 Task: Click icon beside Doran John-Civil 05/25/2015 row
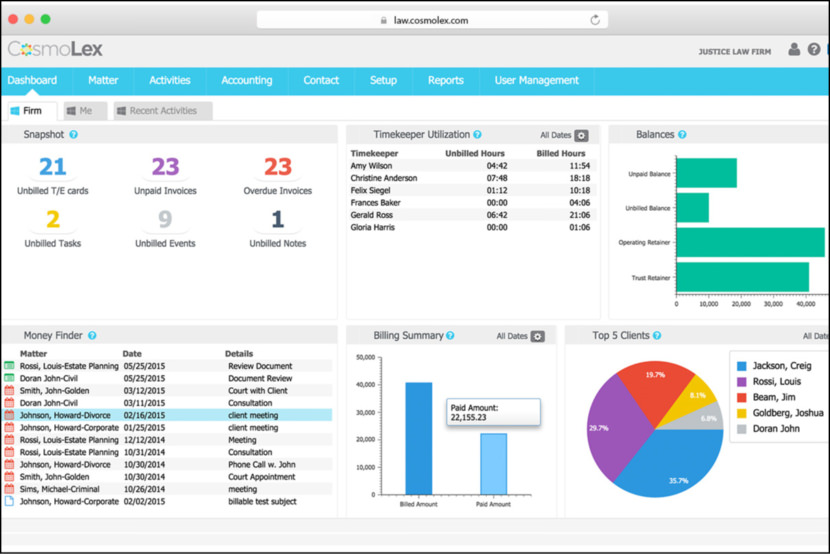9,378
